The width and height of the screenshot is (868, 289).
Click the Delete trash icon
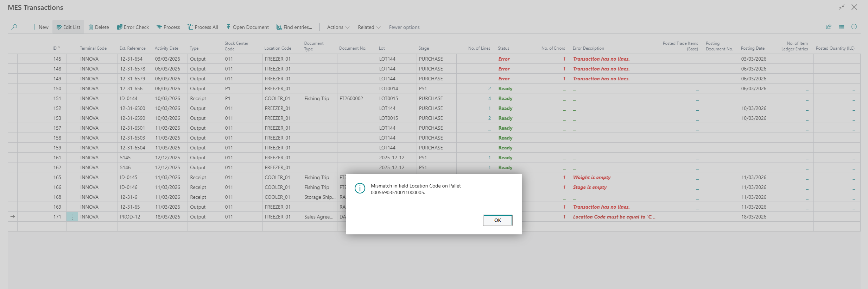(x=91, y=27)
